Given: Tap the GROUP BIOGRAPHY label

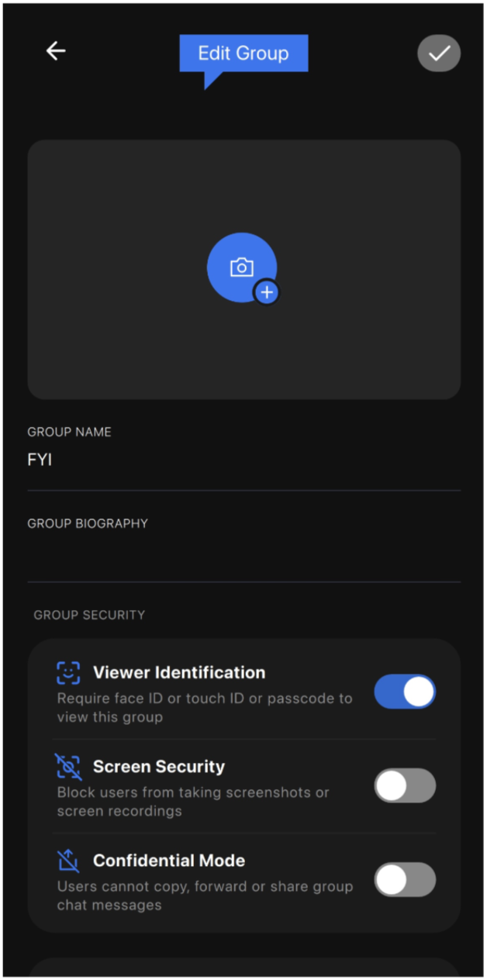Looking at the screenshot, I should [88, 523].
